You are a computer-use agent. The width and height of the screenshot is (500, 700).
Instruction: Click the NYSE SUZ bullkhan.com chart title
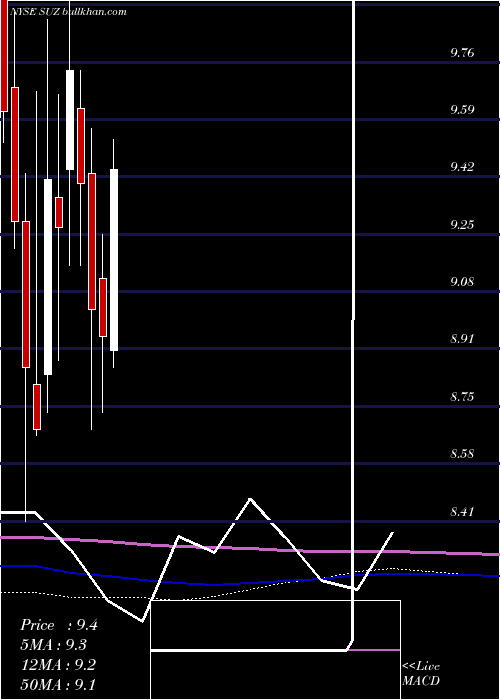(x=68, y=12)
